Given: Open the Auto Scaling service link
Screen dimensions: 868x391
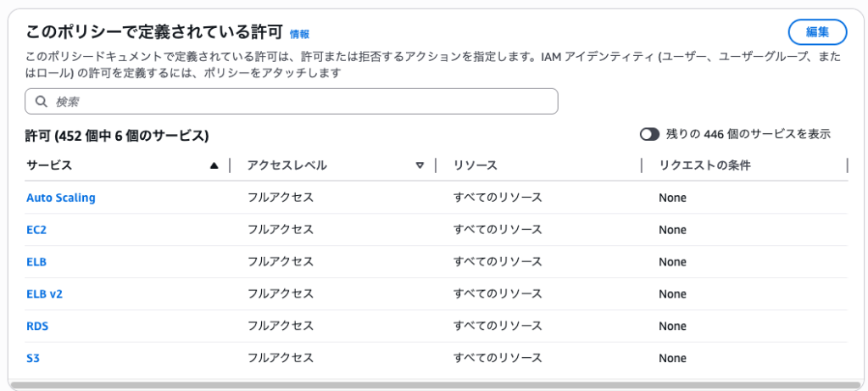Looking at the screenshot, I should [61, 198].
